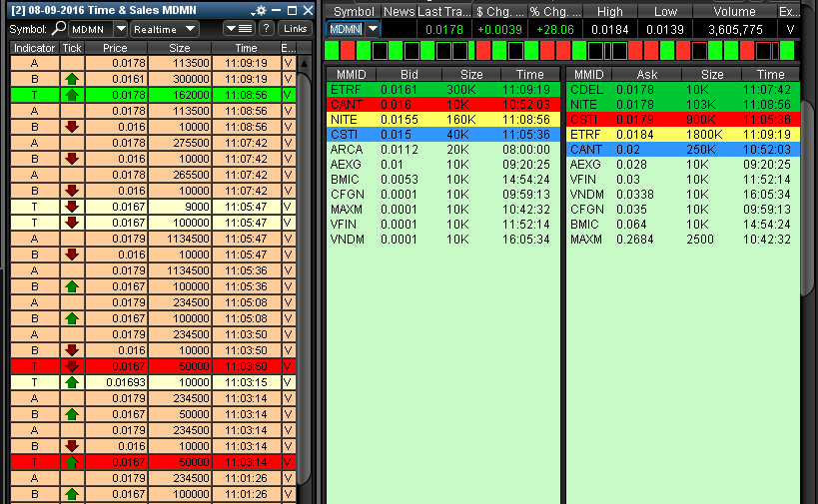Click the Links button
Viewport: 818px width, 504px height.
[293, 29]
